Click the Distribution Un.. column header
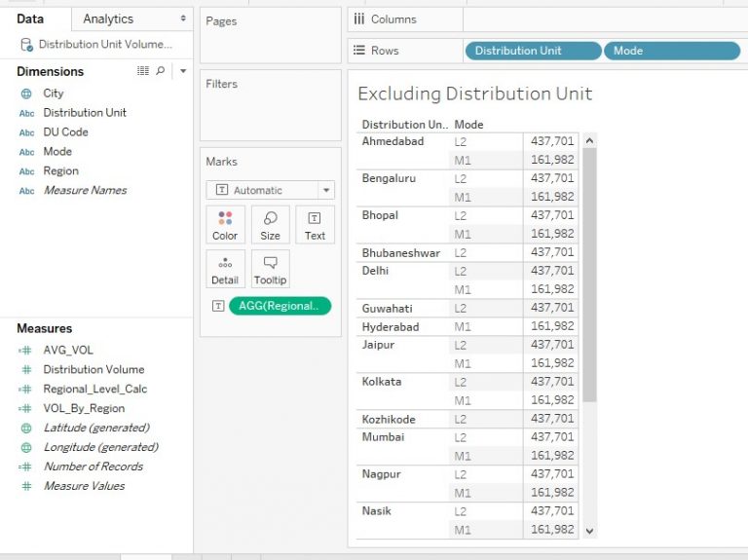The width and height of the screenshot is (748, 560). pyautogui.click(x=404, y=125)
